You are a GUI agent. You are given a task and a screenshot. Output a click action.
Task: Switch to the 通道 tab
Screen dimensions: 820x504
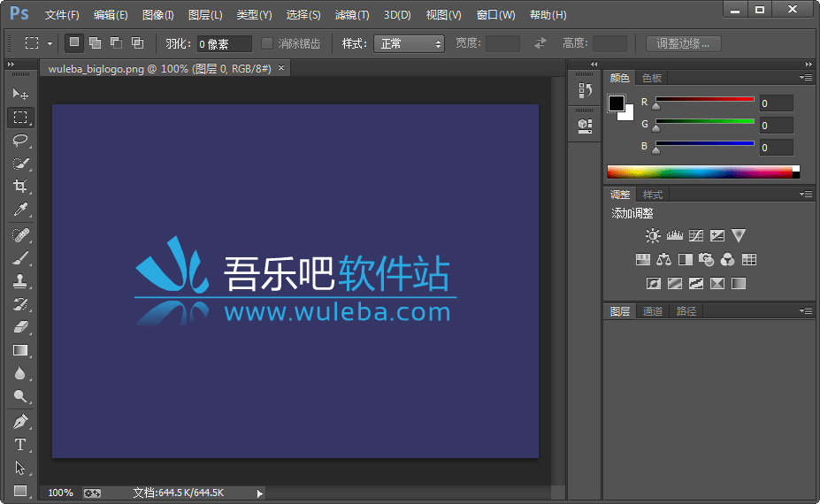pyautogui.click(x=653, y=311)
